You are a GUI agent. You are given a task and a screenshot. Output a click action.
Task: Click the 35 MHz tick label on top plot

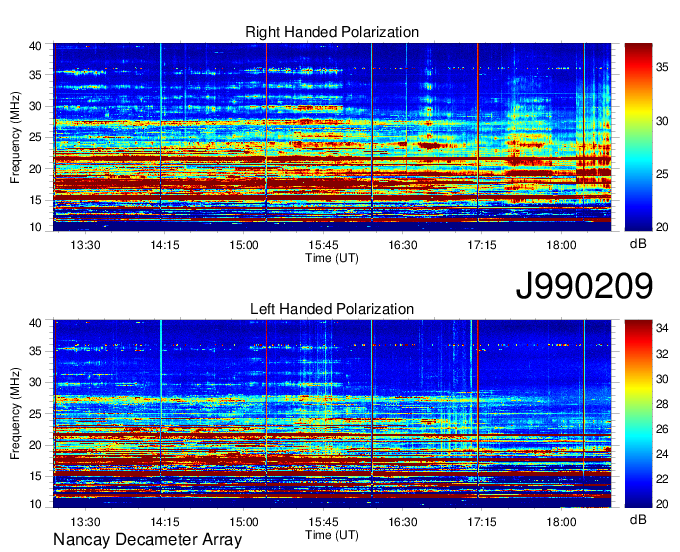35,75
